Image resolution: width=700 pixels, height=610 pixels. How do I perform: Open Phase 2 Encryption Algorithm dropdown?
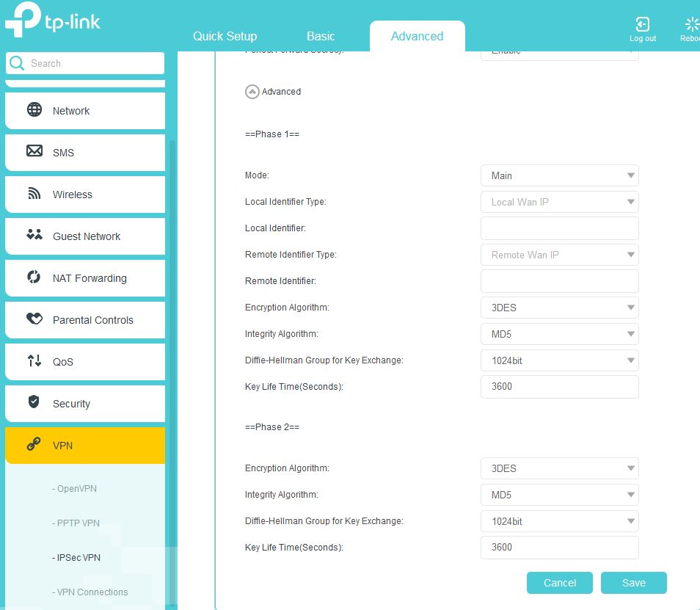pyautogui.click(x=559, y=468)
